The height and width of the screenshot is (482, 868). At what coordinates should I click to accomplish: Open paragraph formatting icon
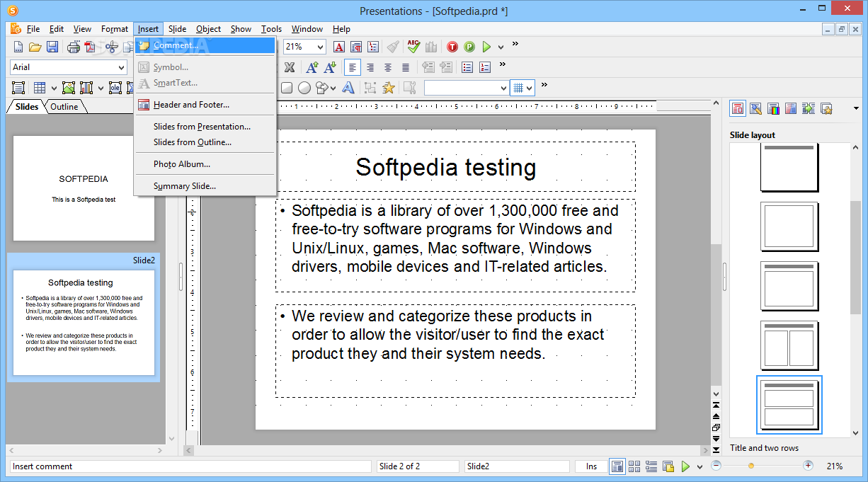tap(356, 47)
